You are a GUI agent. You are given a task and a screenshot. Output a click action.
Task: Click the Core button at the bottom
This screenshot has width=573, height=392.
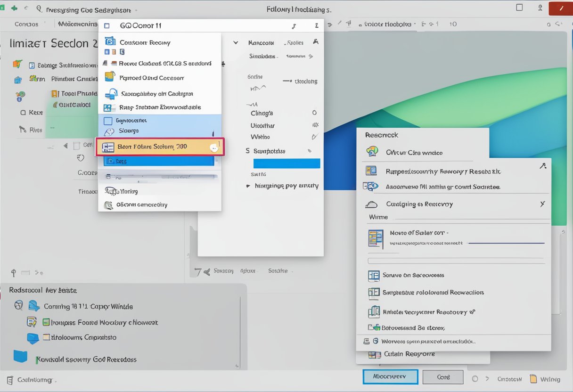pyautogui.click(x=443, y=377)
